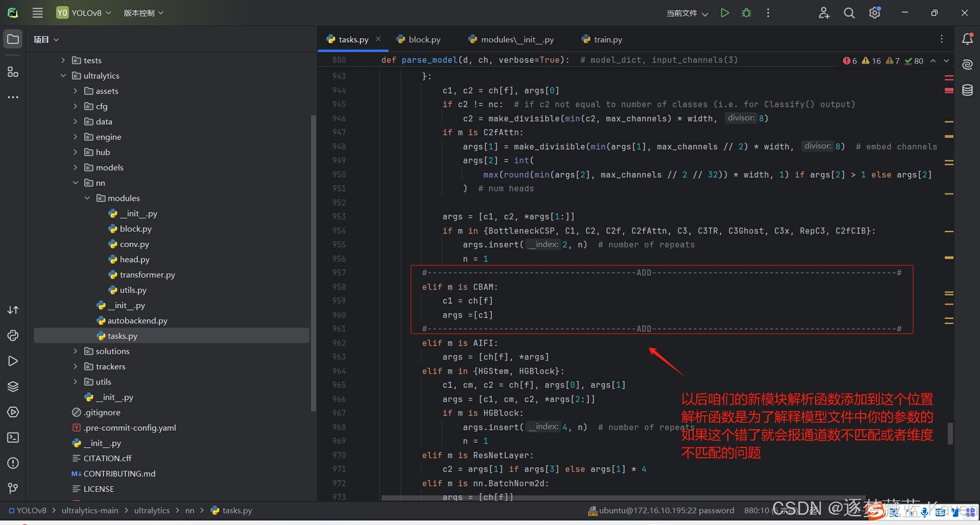The width and height of the screenshot is (980, 525).
Task: Open the 项目 view dropdown
Action: click(x=46, y=39)
